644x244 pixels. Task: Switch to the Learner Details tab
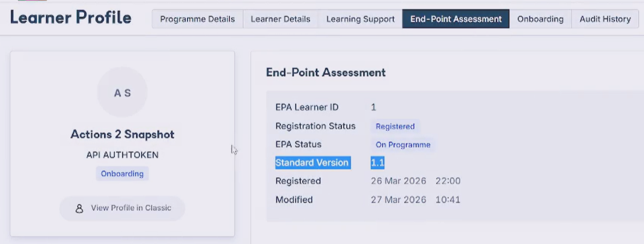coord(280,19)
